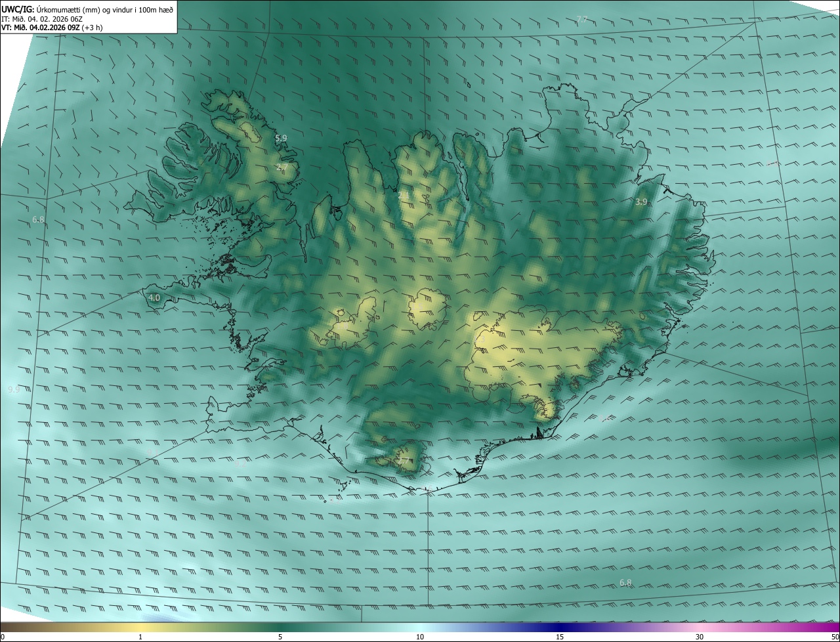Image resolution: width=840 pixels, height=642 pixels.
Task: Click the colorbar tick labeled 30
Action: tap(700, 637)
